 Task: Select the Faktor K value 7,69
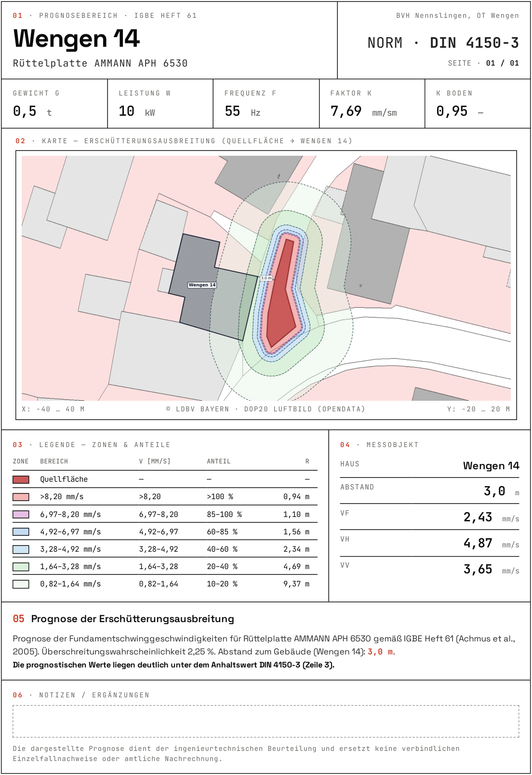pyautogui.click(x=346, y=111)
